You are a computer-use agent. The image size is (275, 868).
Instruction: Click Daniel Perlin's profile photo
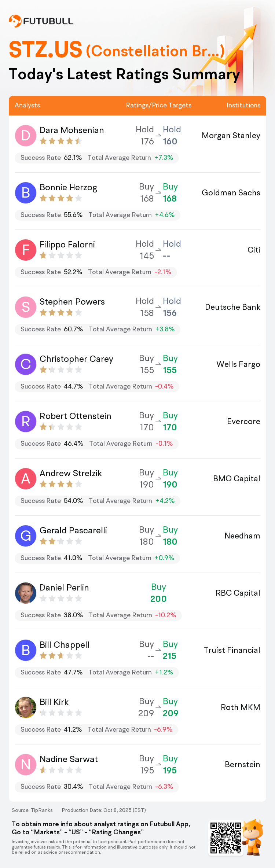26,593
